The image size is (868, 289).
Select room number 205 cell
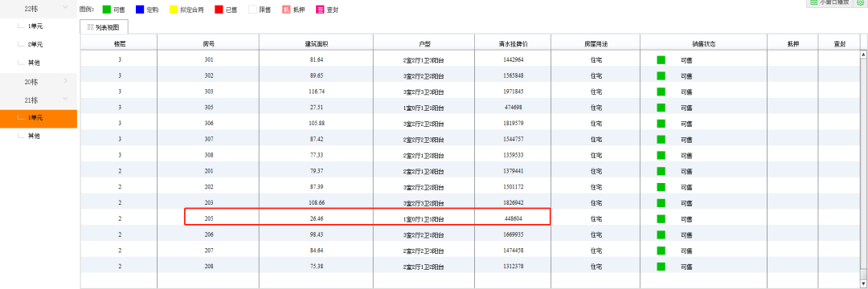tap(208, 219)
